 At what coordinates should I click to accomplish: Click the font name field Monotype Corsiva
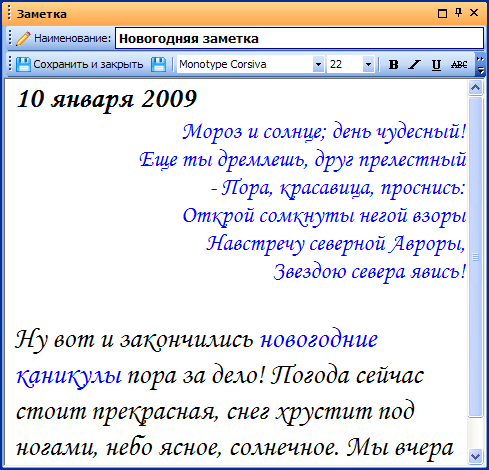[x=245, y=64]
